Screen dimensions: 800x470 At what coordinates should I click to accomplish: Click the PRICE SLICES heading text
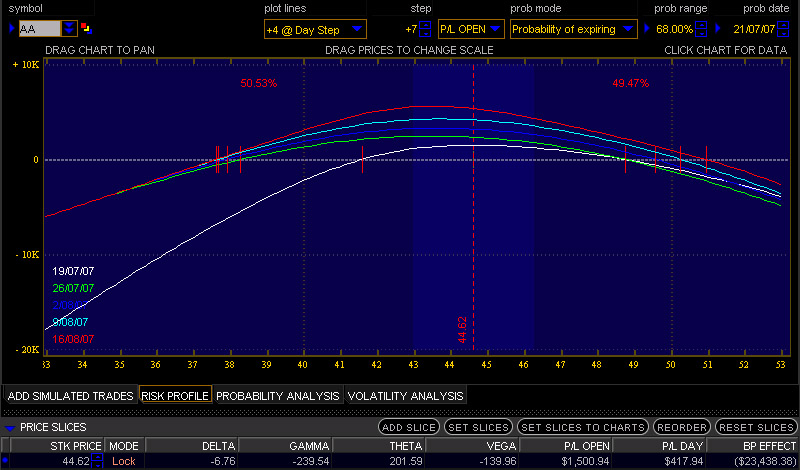[54, 427]
